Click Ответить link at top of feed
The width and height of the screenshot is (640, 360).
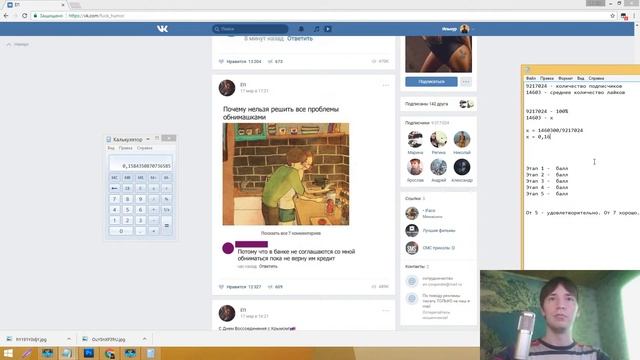pyautogui.click(x=300, y=38)
